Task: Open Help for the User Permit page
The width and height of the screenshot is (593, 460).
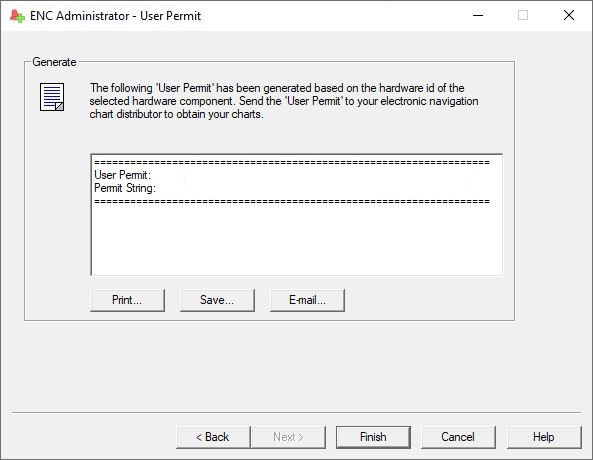Action: [x=544, y=437]
